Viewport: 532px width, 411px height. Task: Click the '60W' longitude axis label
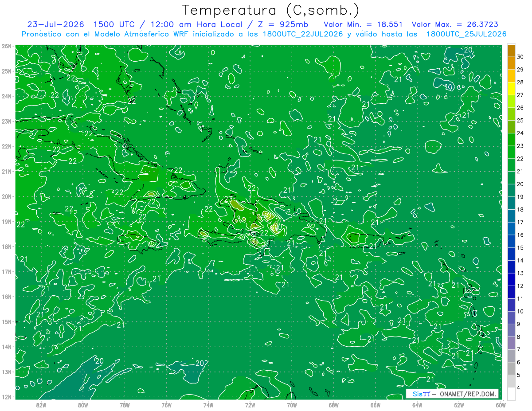[x=501, y=404]
